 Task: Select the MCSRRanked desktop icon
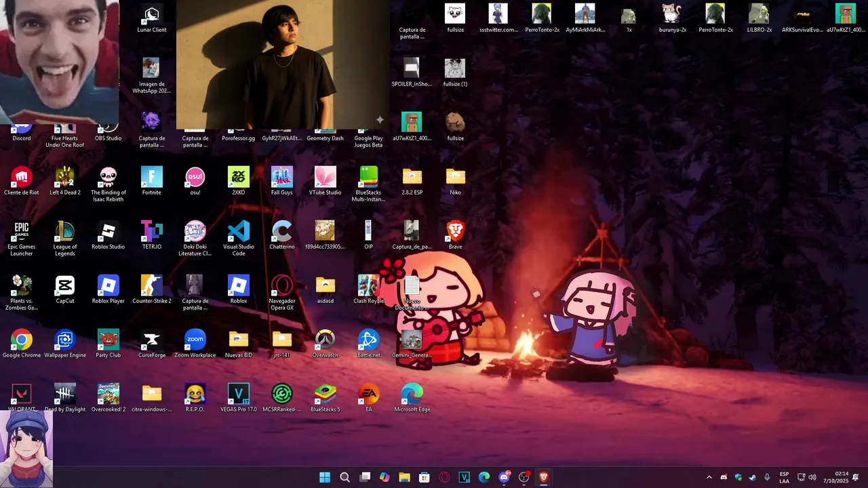(282, 399)
